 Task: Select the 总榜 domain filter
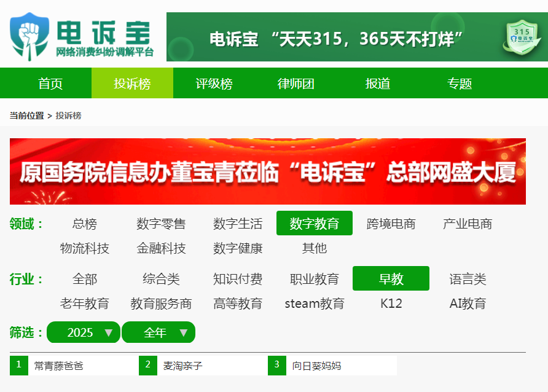tap(85, 224)
